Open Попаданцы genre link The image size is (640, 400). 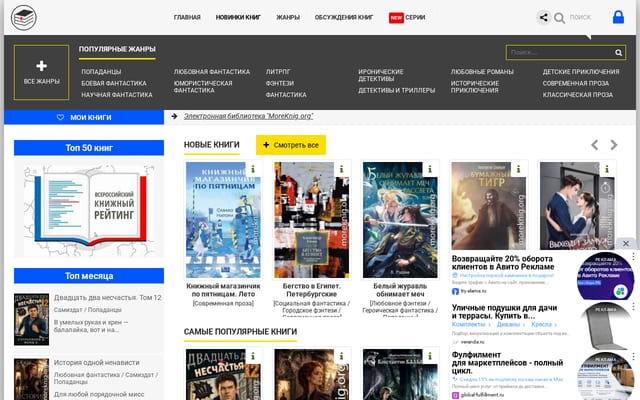(101, 71)
